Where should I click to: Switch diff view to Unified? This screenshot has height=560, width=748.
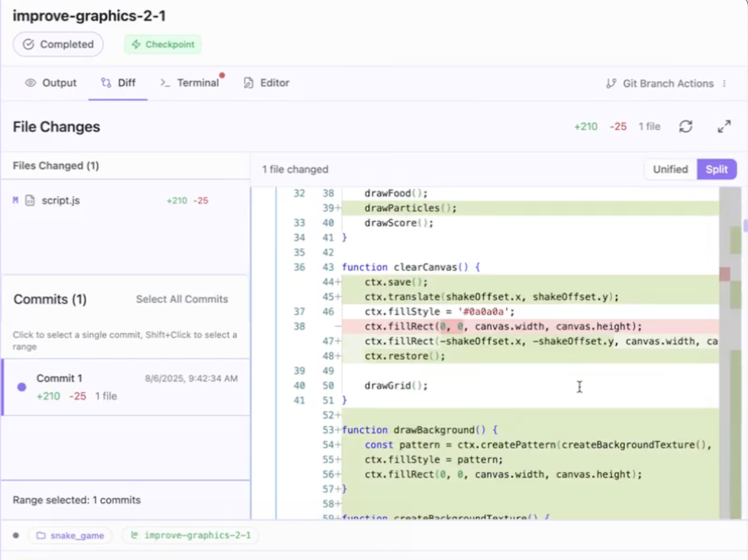tap(670, 169)
